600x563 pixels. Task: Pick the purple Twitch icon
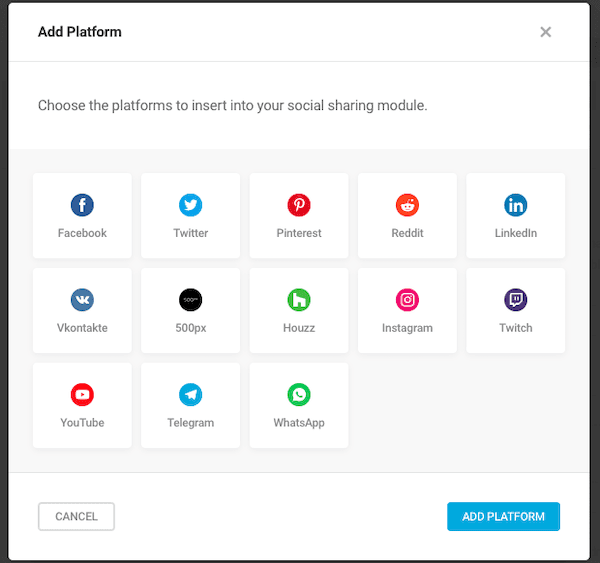(x=516, y=299)
